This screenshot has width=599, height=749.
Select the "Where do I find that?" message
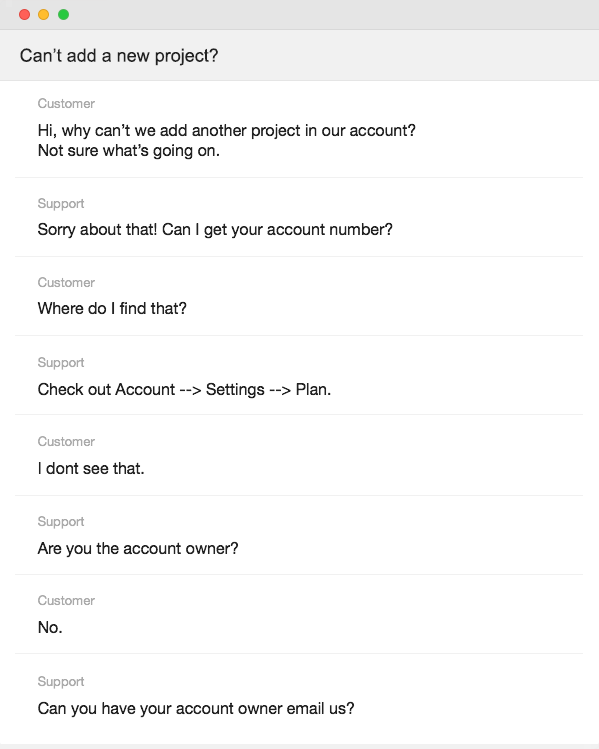(112, 309)
